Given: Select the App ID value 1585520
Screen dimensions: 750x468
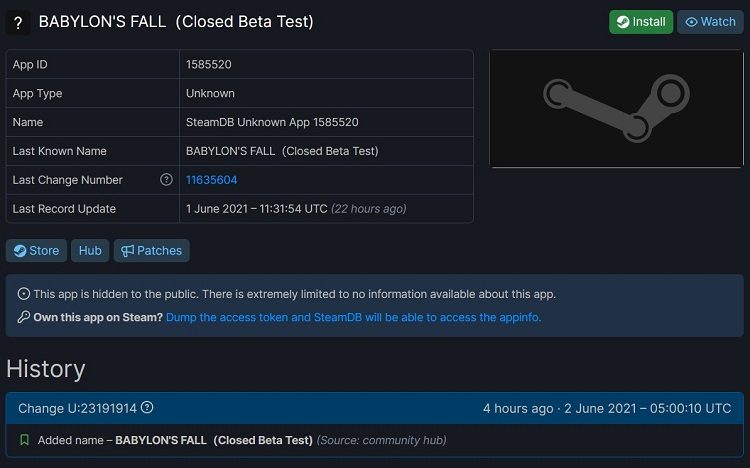Looking at the screenshot, I should tap(209, 65).
